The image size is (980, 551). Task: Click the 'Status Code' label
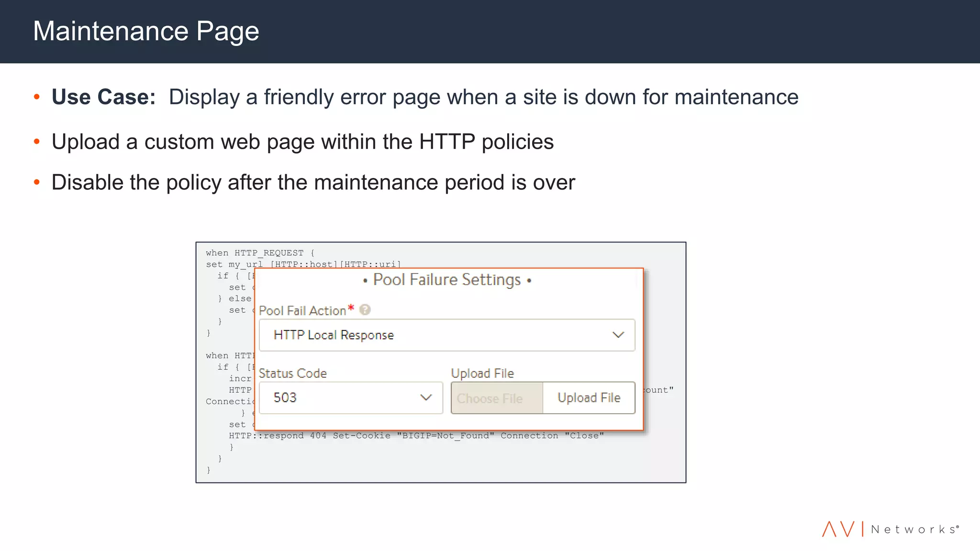[293, 373]
